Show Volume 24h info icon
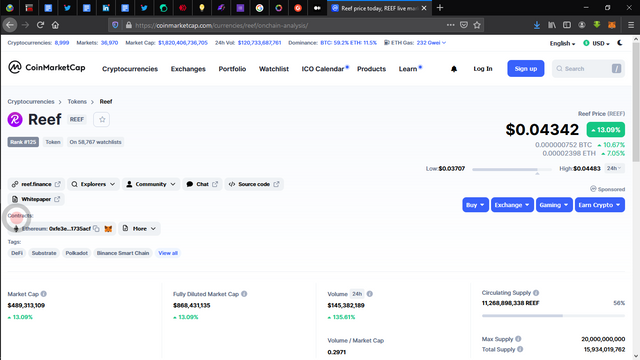 click(369, 294)
